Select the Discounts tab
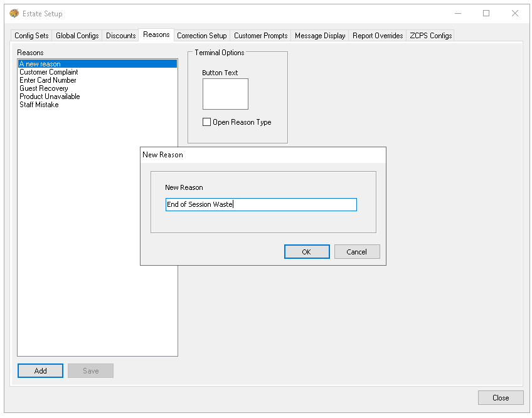532x418 pixels. point(120,36)
